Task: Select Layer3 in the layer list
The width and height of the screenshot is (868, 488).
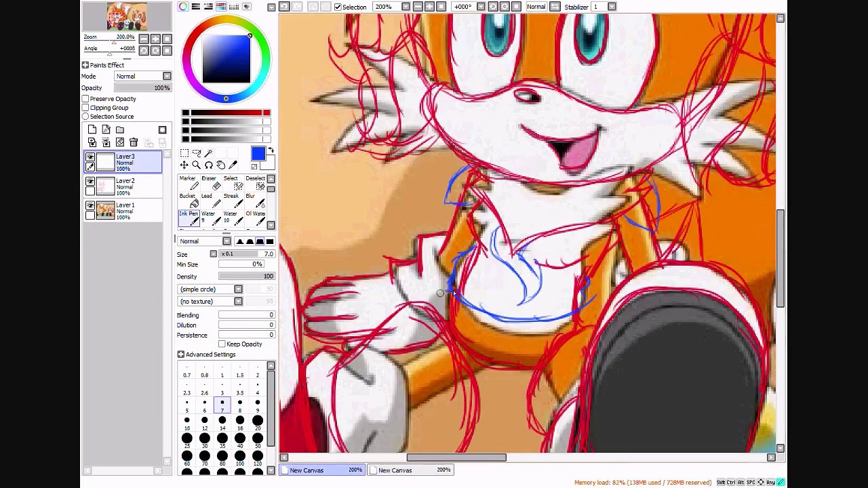Action: (123, 163)
